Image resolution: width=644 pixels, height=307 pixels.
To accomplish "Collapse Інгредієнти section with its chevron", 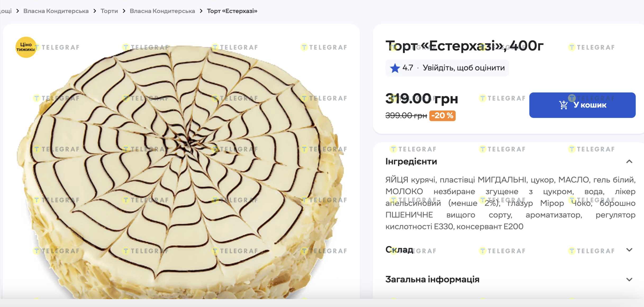I will (629, 162).
